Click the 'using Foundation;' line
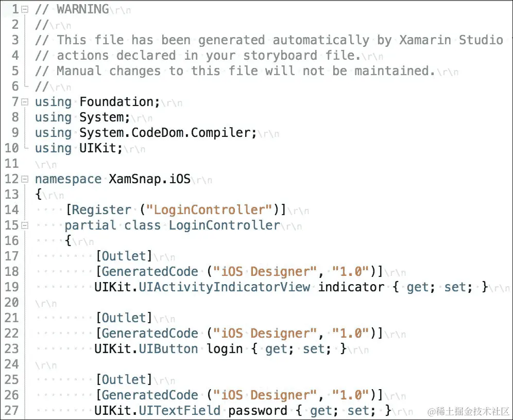 97,102
